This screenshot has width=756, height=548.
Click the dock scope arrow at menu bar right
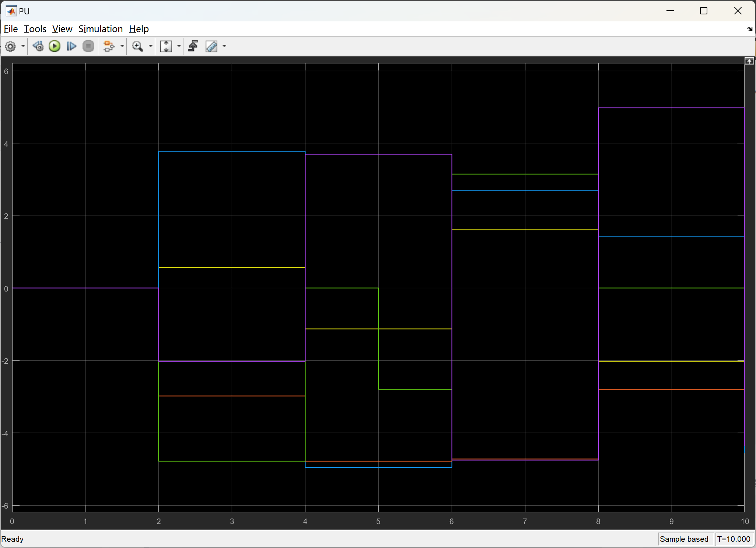[x=749, y=29]
